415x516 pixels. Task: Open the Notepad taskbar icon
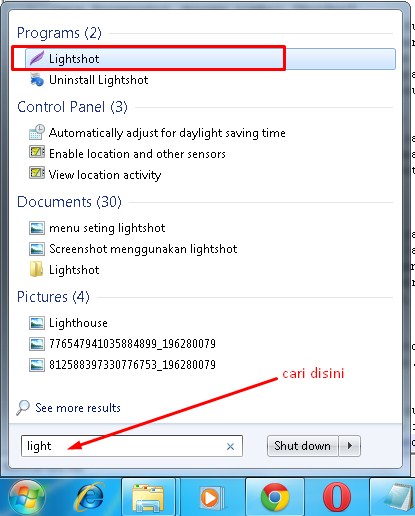398,497
